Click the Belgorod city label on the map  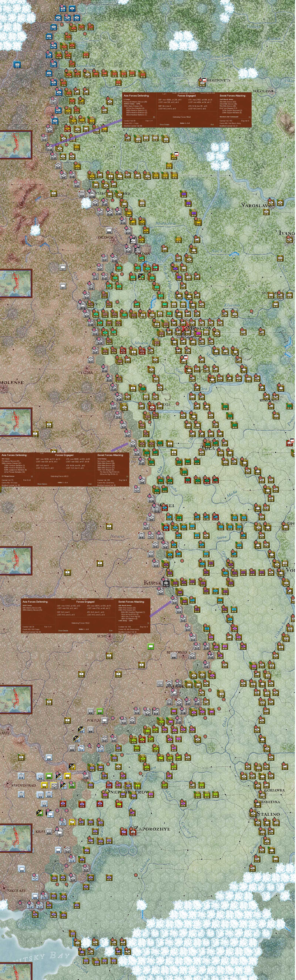(177, 653)
